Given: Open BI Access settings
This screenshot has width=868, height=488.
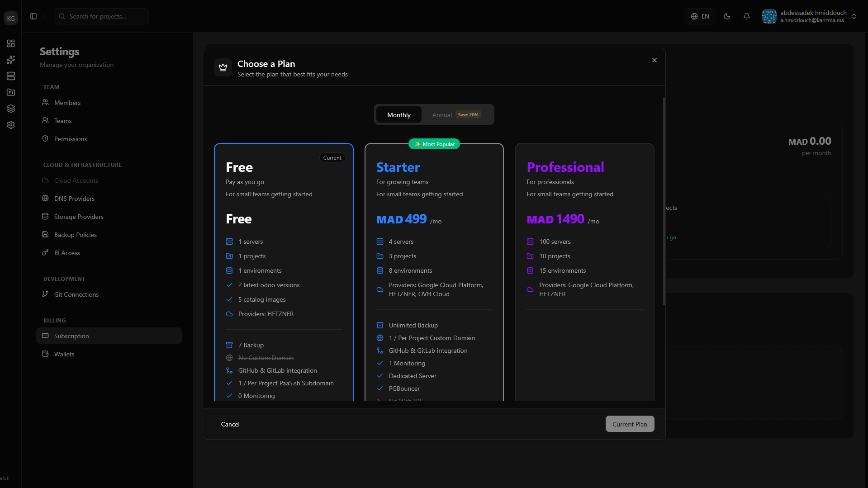Looking at the screenshot, I should coord(109,253).
